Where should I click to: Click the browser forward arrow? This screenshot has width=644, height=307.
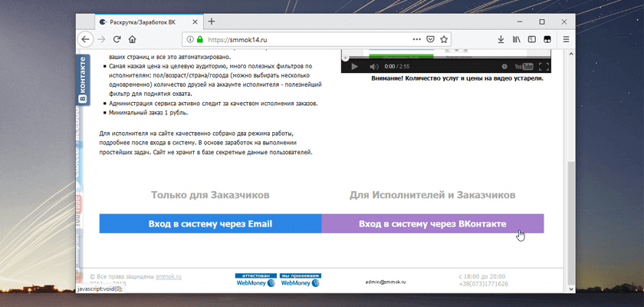(x=101, y=39)
